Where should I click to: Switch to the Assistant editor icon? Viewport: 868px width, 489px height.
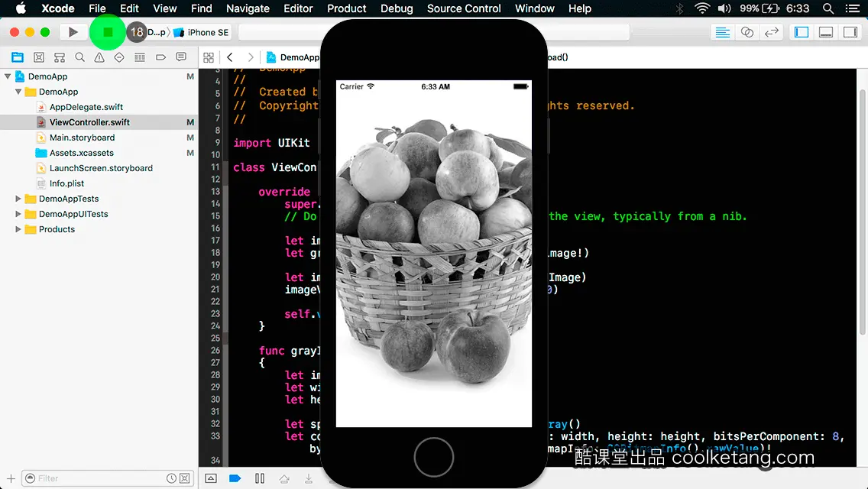coord(747,32)
